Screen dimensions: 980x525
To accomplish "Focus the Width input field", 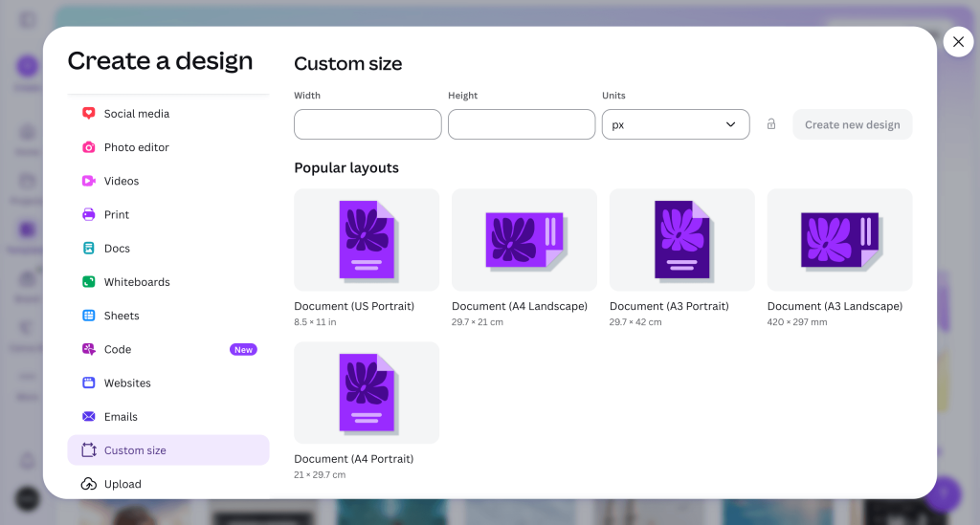I will tap(367, 124).
